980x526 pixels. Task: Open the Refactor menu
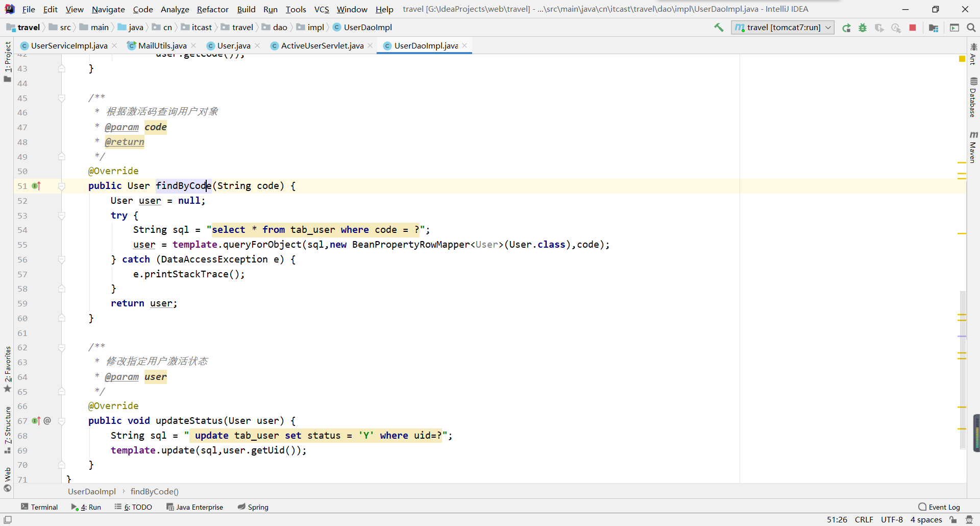(212, 9)
